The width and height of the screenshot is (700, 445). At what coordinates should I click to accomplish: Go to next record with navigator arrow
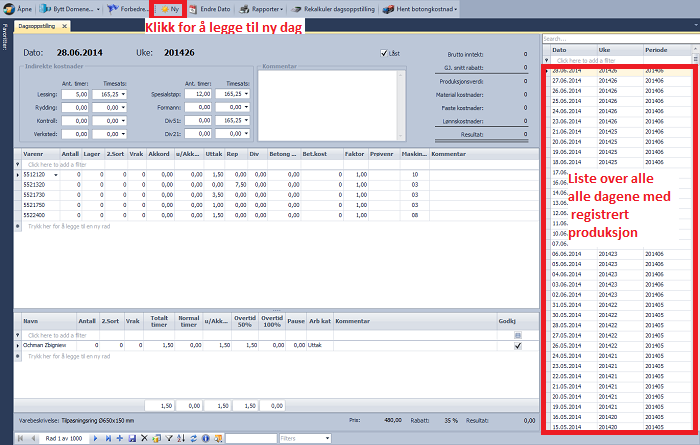pos(96,438)
